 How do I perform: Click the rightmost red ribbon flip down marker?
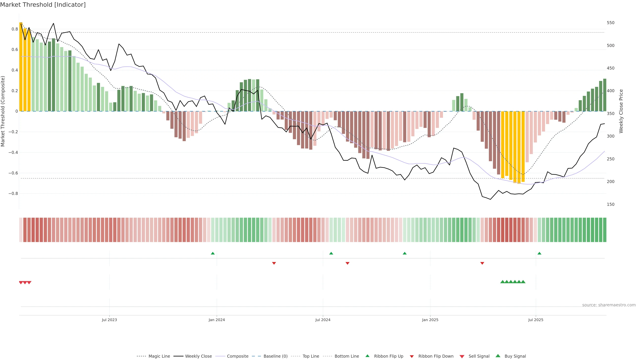coord(482,263)
